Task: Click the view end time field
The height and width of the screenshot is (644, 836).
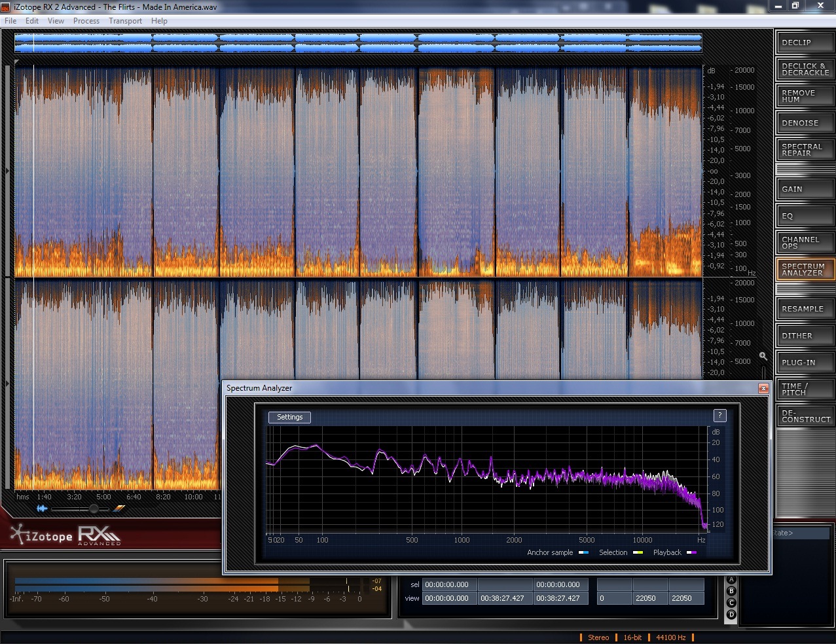Action: point(503,598)
